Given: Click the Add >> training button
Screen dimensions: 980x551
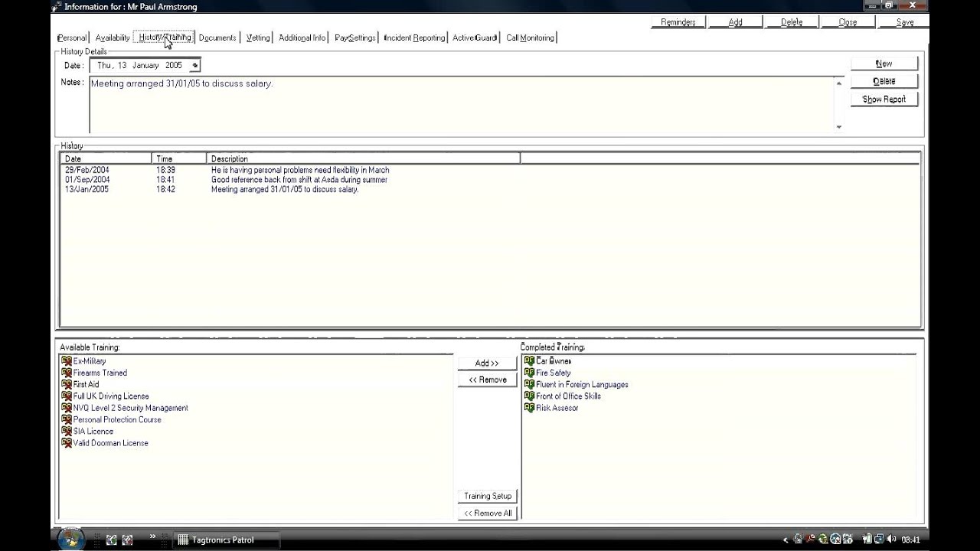Looking at the screenshot, I should click(487, 363).
